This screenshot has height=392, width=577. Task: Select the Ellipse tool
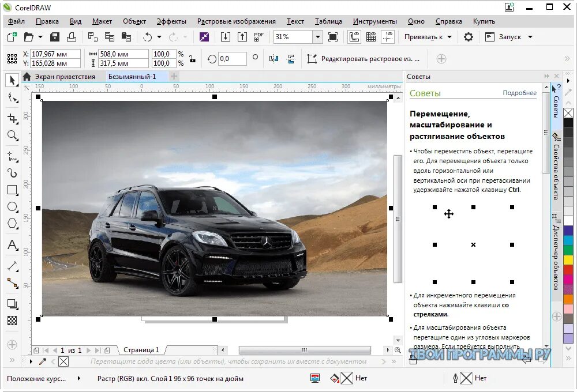[x=12, y=208]
